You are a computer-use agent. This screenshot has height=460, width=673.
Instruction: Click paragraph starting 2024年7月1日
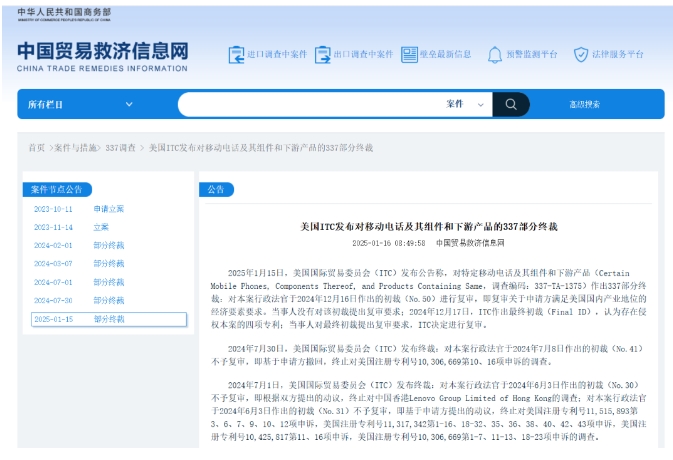tap(428, 411)
